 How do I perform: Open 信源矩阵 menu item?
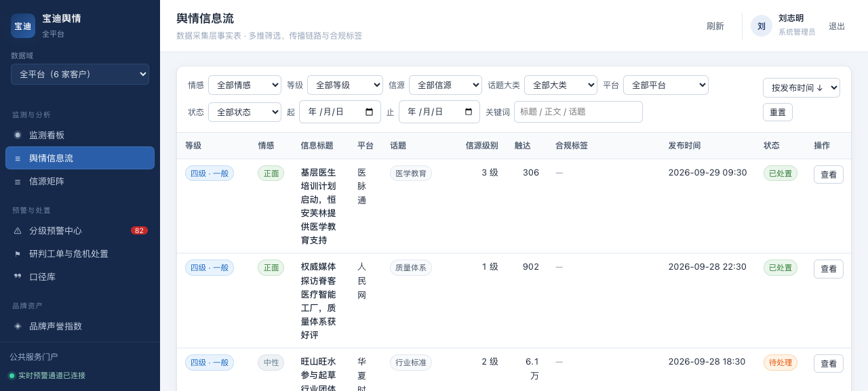point(80,181)
